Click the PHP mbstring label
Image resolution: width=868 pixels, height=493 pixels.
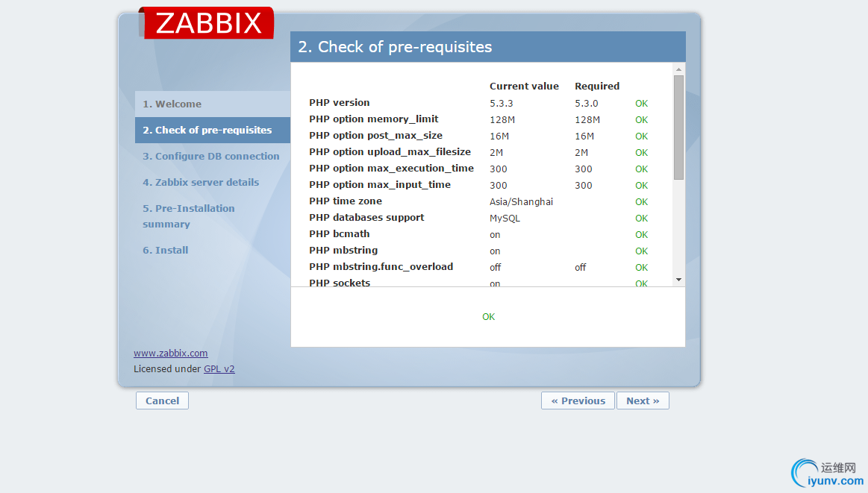pyautogui.click(x=343, y=250)
